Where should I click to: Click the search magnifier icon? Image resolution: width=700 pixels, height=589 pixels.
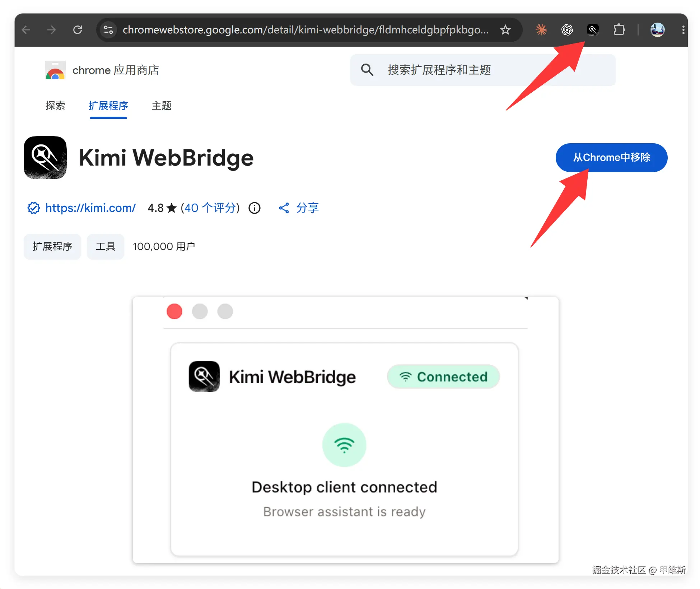[x=367, y=70]
